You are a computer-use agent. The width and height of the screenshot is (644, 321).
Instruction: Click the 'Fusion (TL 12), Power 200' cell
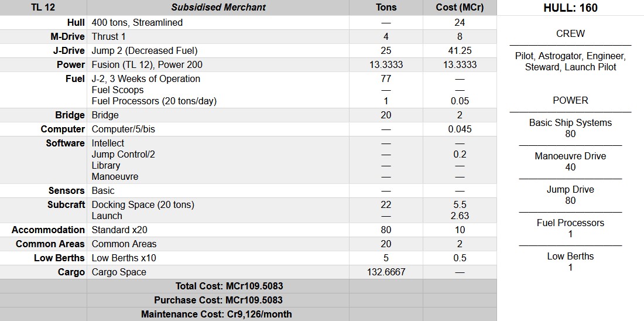point(147,64)
